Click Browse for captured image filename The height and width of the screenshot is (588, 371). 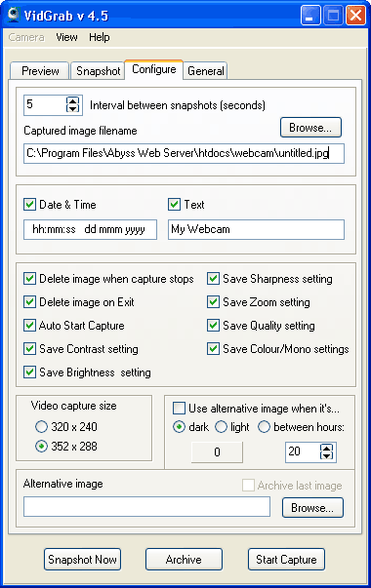coord(310,128)
